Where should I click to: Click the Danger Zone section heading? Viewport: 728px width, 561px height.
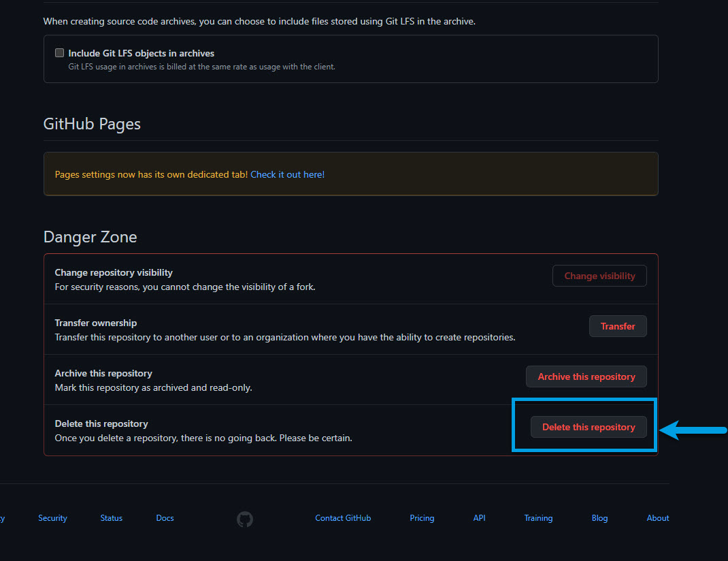[90, 237]
